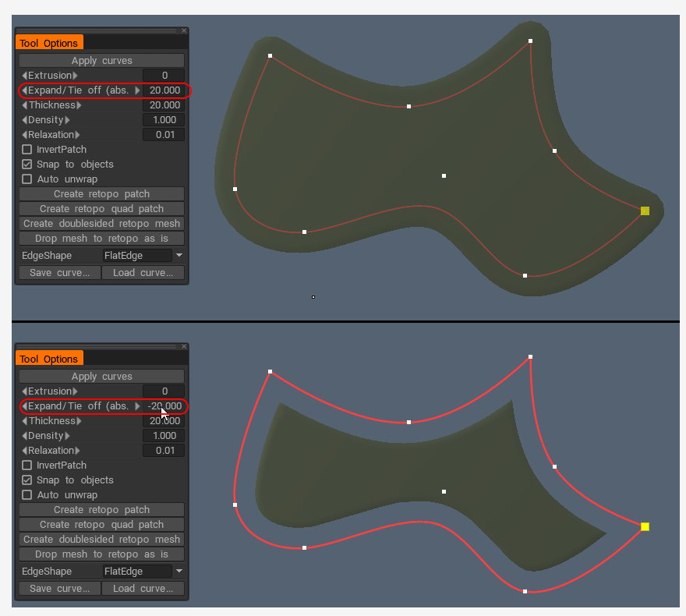Decrease Density with left arrow in lower panel
The height and width of the screenshot is (616, 686).
point(24,436)
